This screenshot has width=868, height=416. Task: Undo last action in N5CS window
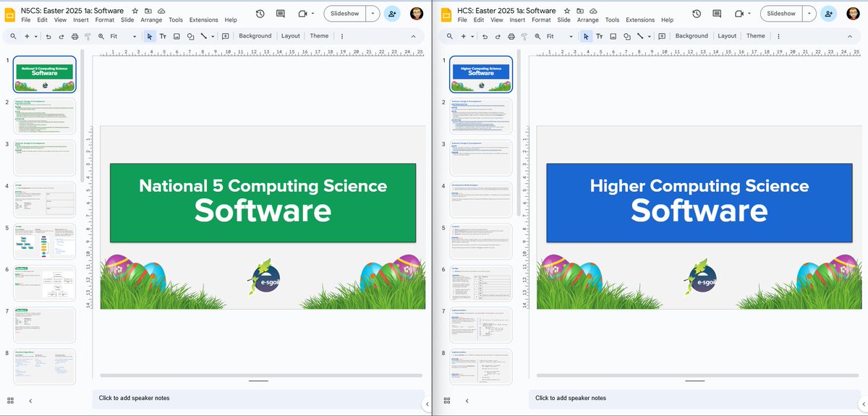[48, 36]
